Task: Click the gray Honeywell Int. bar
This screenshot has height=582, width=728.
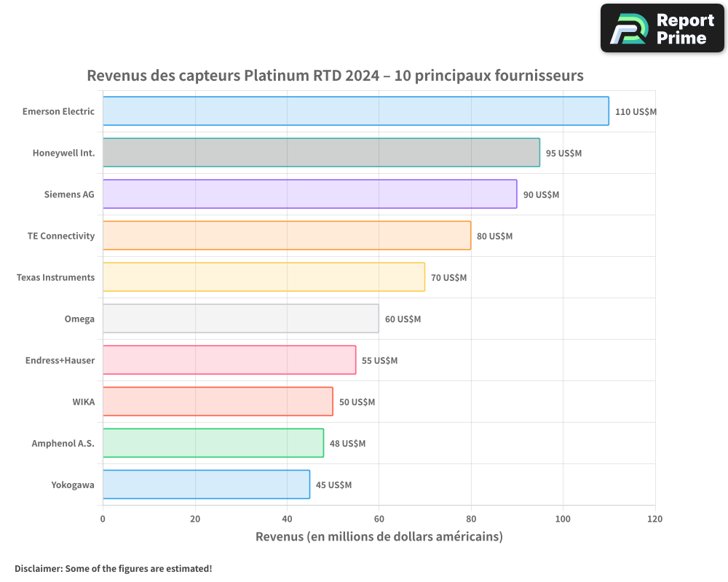Action: click(x=321, y=153)
